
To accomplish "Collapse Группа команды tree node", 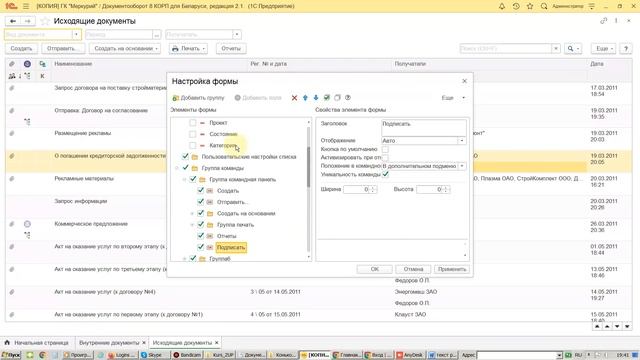I will (177, 168).
